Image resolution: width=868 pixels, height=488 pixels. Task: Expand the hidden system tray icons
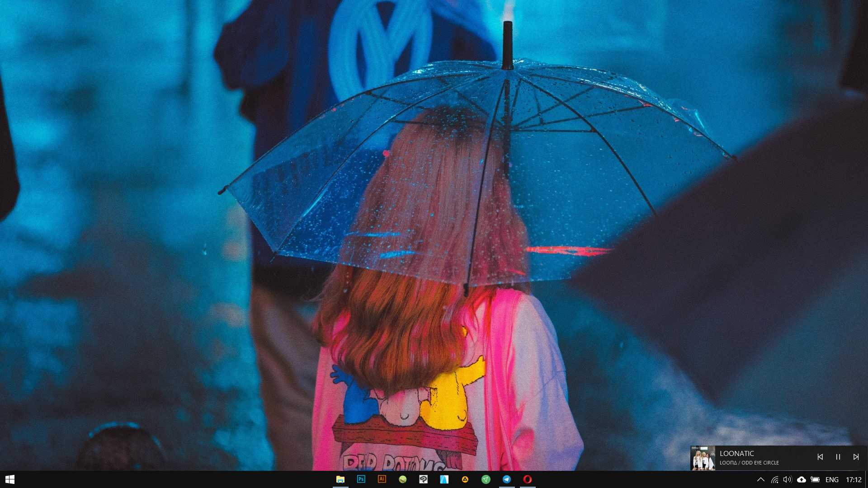[761, 480]
